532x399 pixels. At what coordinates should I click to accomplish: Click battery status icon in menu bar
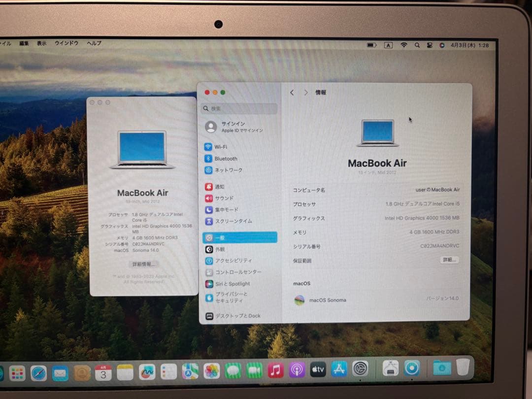click(x=372, y=45)
